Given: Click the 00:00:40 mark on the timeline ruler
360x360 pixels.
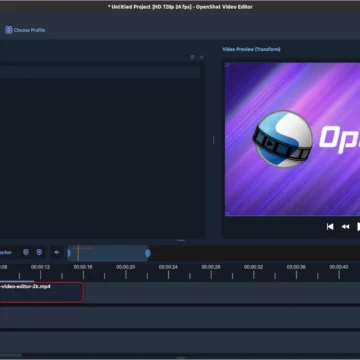Looking at the screenshot, I should (339, 267).
